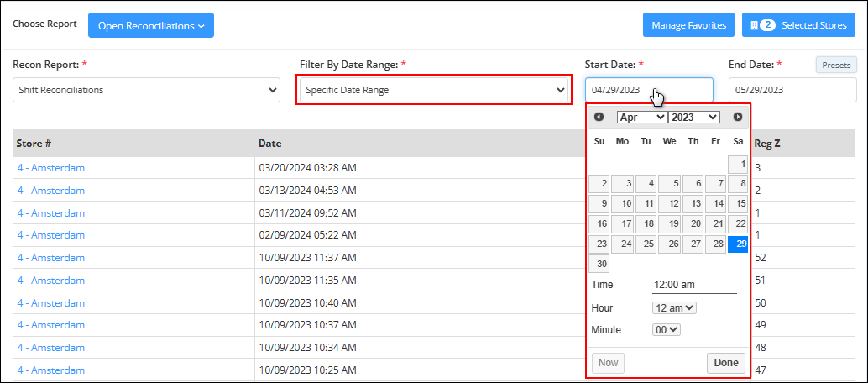
Task: Click the Time 12:00 am field
Action: [695, 285]
